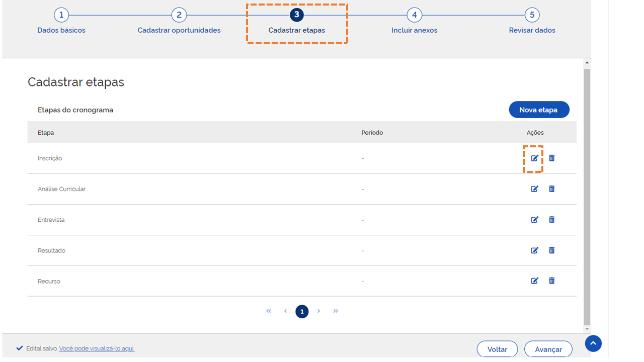Click the scrollbar up arrow
The image size is (644, 362).
pyautogui.click(x=587, y=63)
